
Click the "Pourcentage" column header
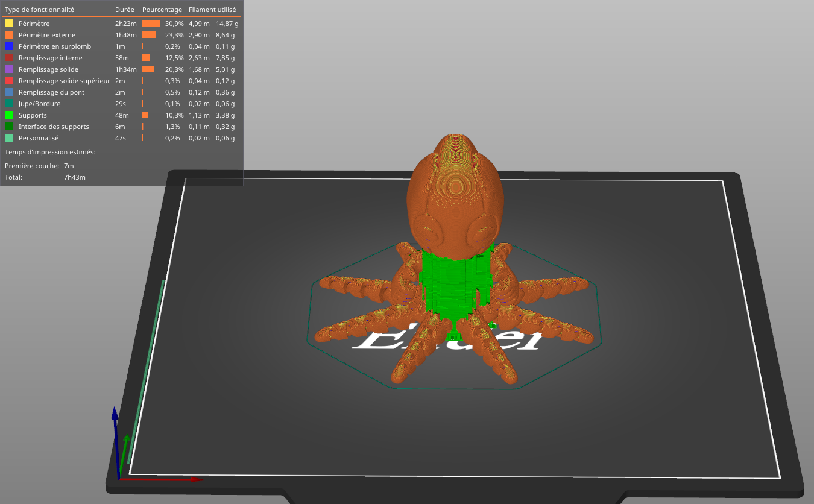point(162,10)
